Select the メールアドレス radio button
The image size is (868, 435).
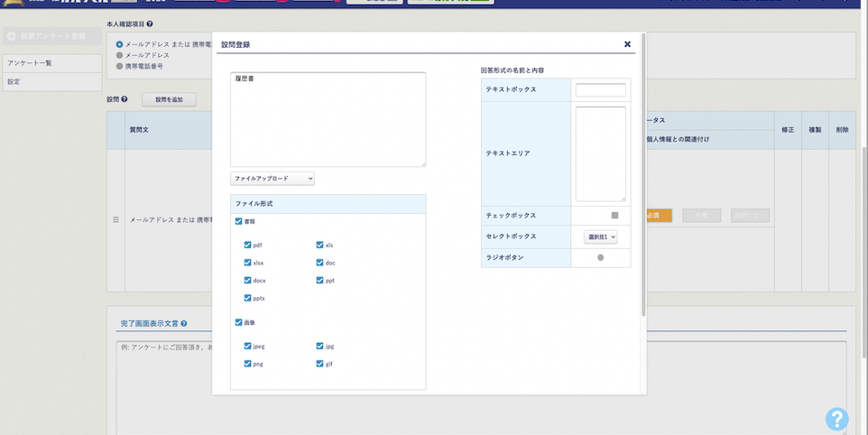119,55
